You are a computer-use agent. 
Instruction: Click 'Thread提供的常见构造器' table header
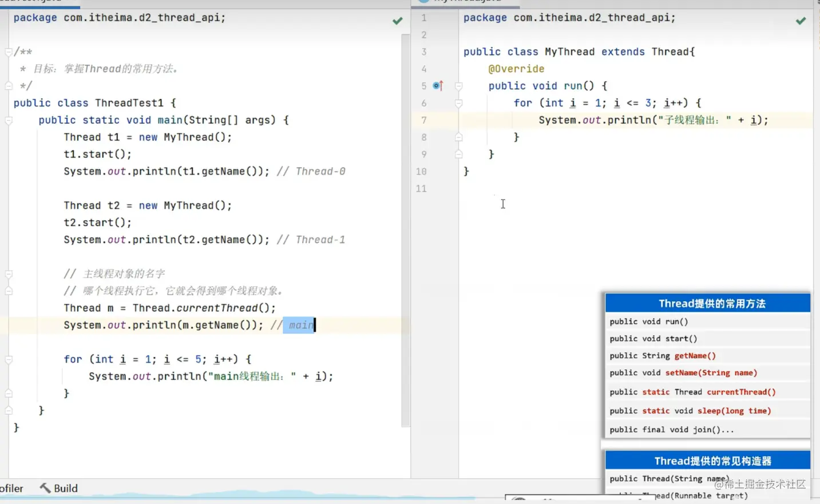(708, 461)
